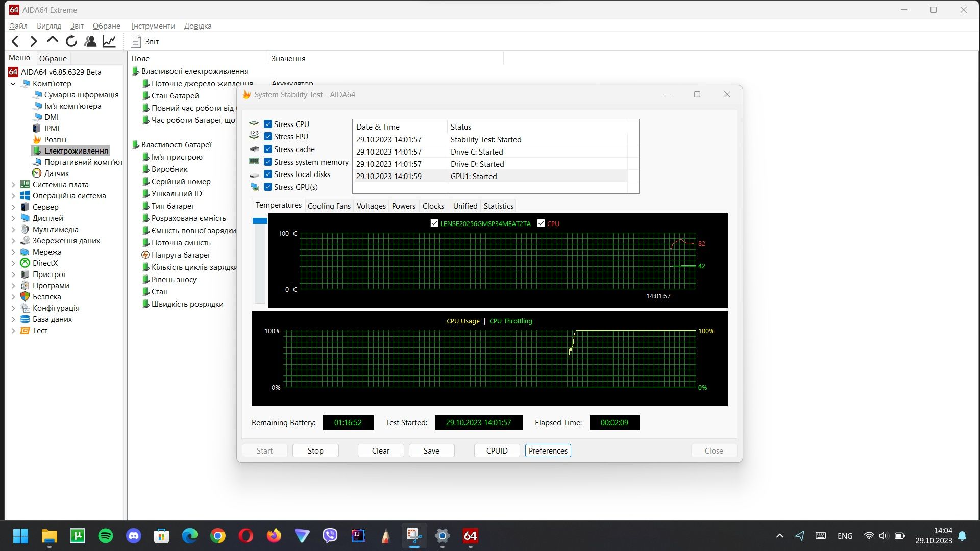The width and height of the screenshot is (980, 551).
Task: Click the Значення column header
Action: click(x=385, y=59)
